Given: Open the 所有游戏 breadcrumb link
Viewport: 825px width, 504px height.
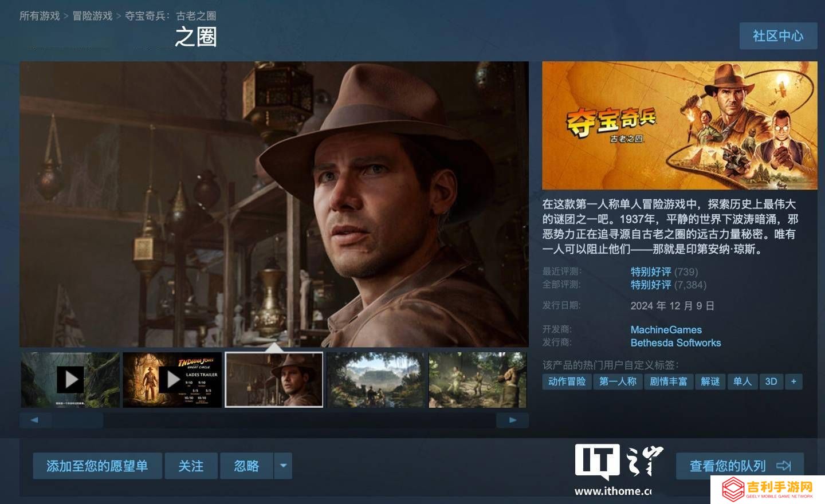Looking at the screenshot, I should tap(40, 15).
